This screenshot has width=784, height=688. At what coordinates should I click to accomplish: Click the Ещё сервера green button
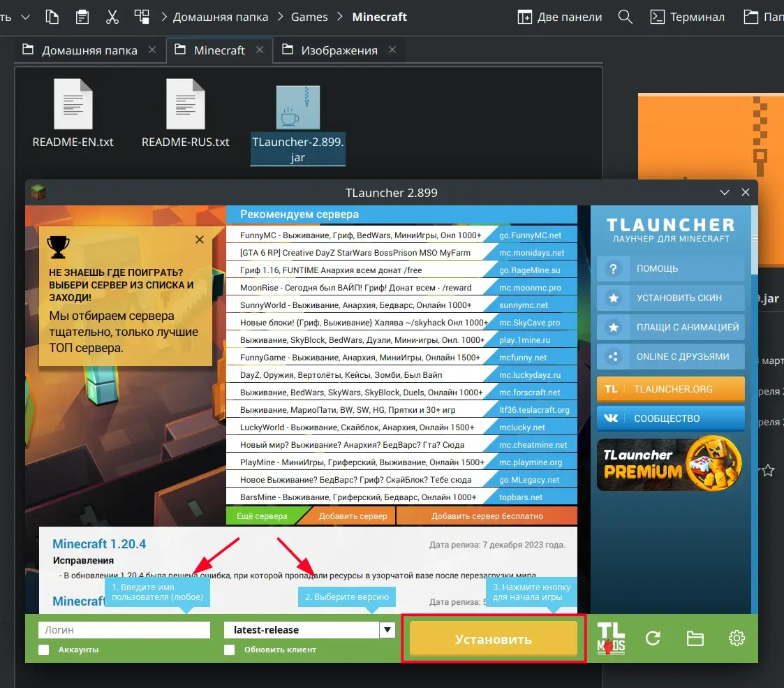262,516
